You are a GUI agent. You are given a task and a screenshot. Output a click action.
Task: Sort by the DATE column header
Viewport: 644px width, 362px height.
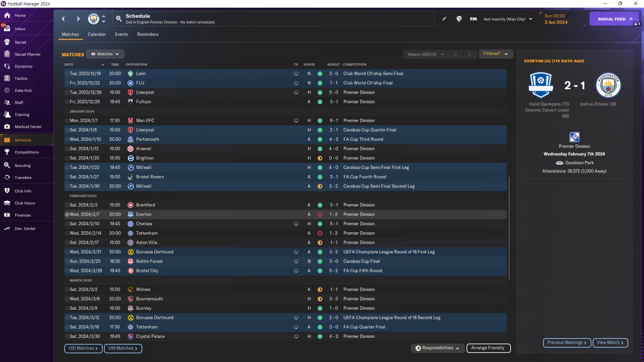click(x=69, y=64)
